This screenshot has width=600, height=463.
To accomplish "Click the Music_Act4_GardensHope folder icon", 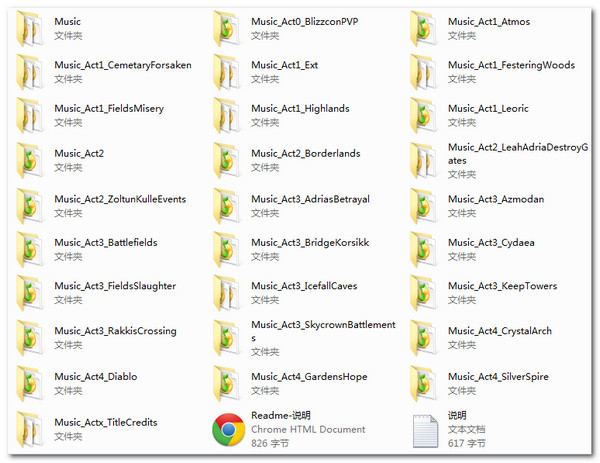I will (227, 384).
